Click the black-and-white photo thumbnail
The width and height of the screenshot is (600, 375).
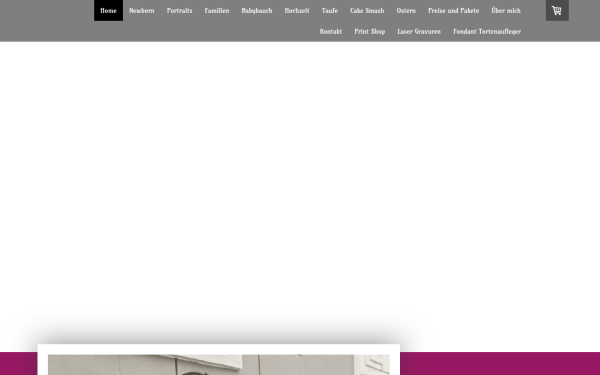(219, 365)
